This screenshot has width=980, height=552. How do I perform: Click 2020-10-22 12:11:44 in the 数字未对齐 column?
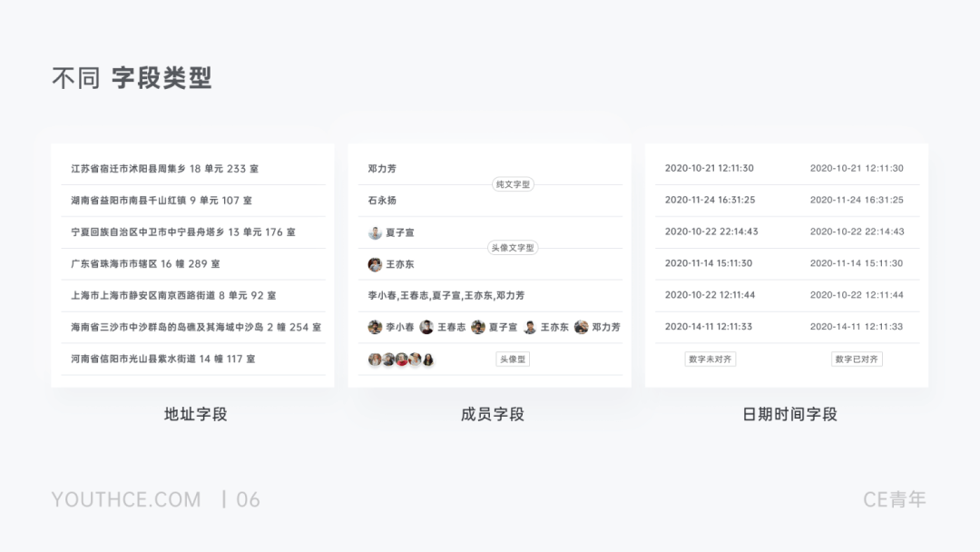point(710,295)
